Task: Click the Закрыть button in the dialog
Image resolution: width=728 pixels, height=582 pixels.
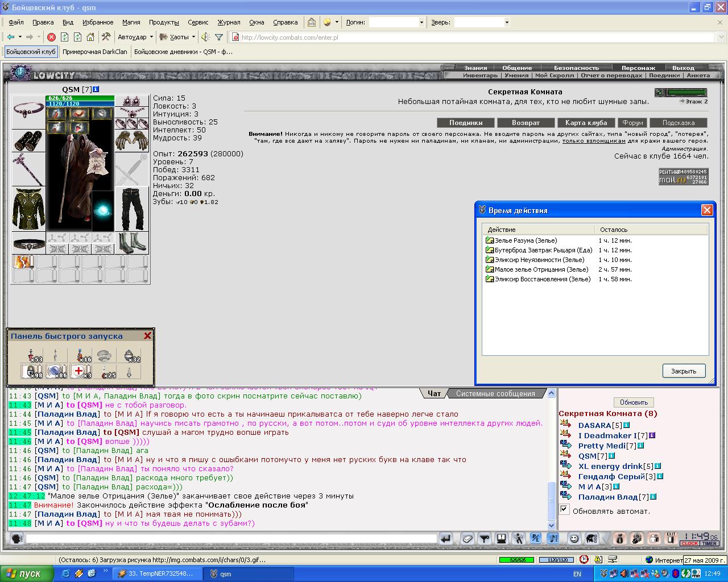Action: pyautogui.click(x=684, y=371)
